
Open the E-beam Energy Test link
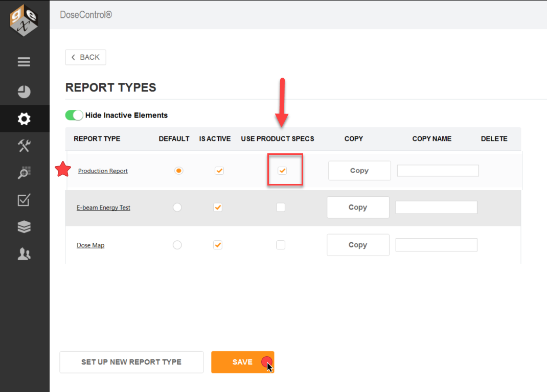tap(103, 207)
